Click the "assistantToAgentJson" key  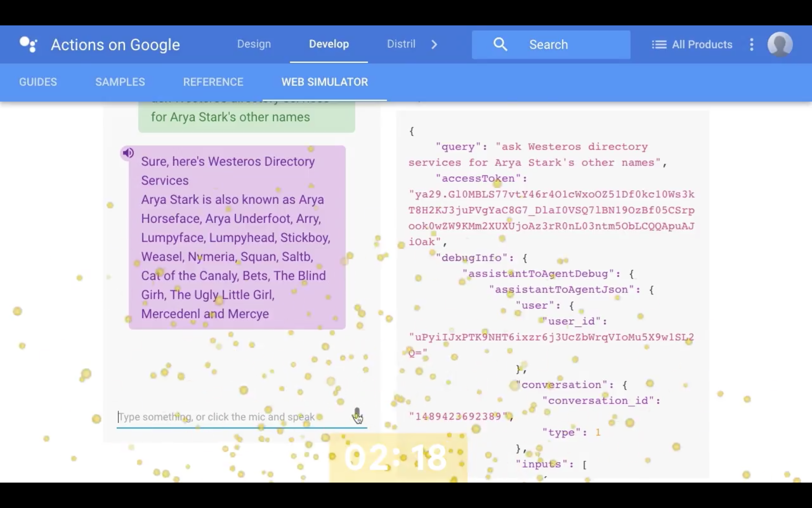pyautogui.click(x=561, y=289)
